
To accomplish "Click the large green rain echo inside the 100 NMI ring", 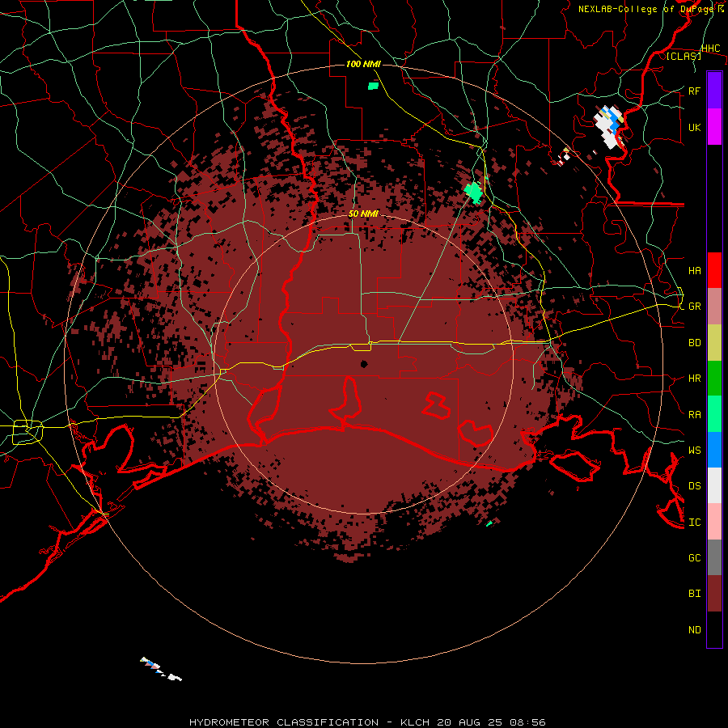I will click(x=473, y=193).
